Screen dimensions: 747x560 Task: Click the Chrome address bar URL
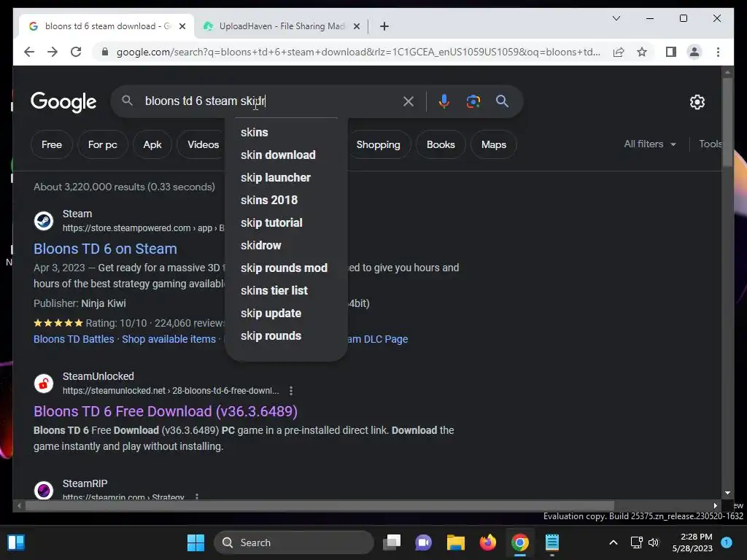tap(358, 52)
